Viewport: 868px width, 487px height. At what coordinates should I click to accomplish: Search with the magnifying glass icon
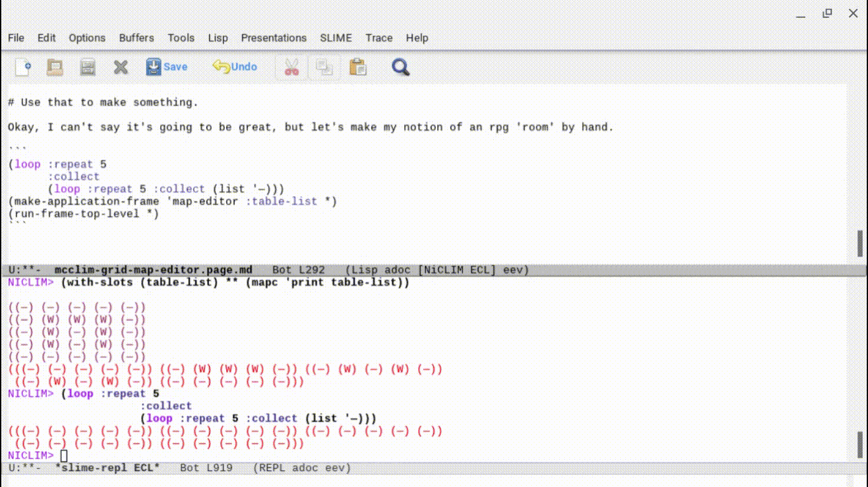(400, 67)
